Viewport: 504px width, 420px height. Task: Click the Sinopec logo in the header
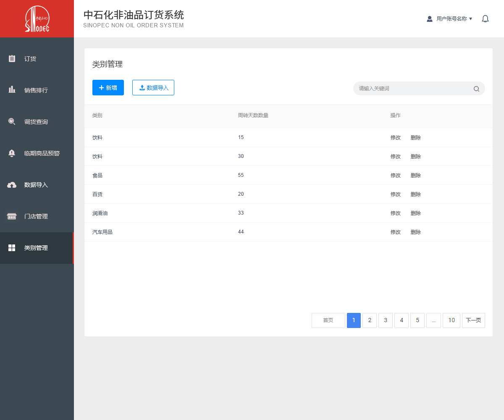pyautogui.click(x=37, y=19)
